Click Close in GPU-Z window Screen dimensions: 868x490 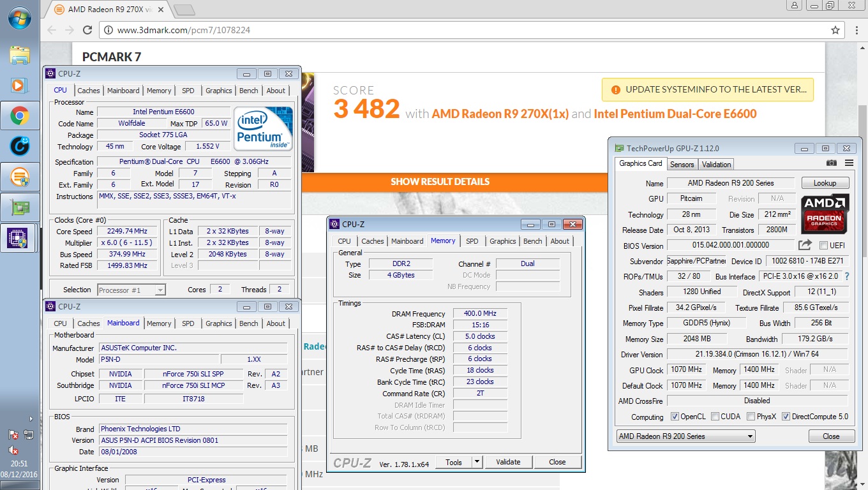pyautogui.click(x=831, y=436)
